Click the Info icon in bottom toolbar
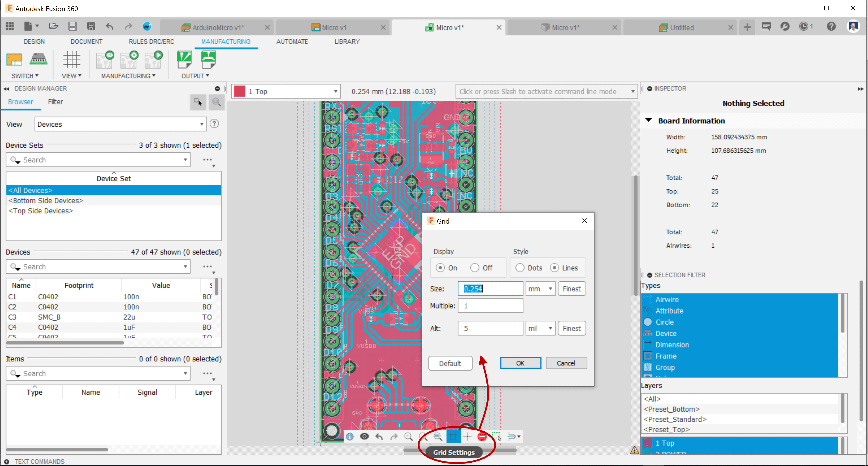Screen dimensions: 868x466 click(x=350, y=437)
